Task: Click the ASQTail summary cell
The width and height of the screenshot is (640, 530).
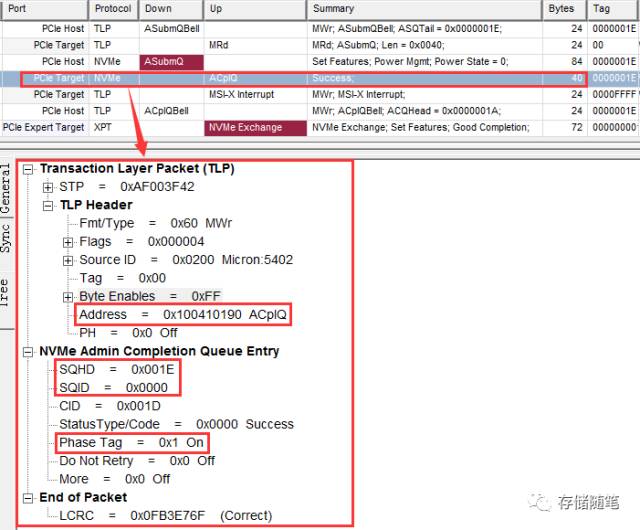Action: click(x=425, y=29)
